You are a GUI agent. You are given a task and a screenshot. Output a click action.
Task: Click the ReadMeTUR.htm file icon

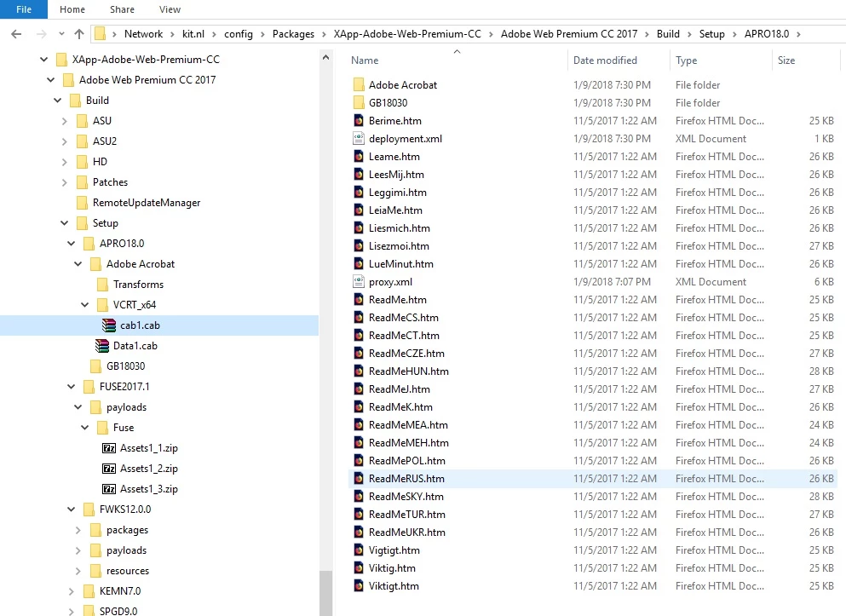tap(359, 514)
